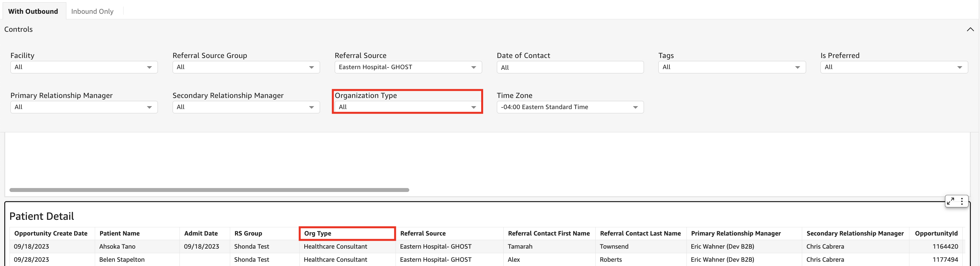
Task: Expand the Is Preferred dropdown
Action: pyautogui.click(x=894, y=67)
